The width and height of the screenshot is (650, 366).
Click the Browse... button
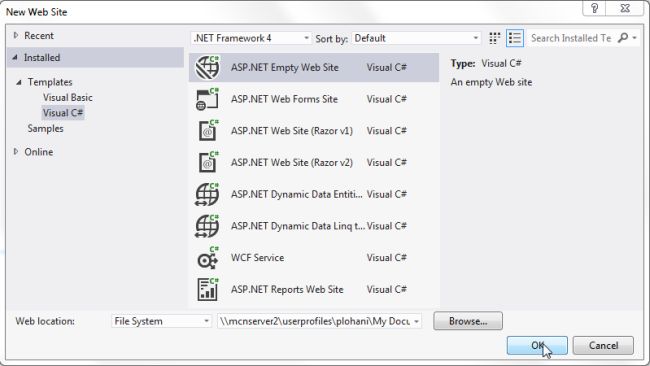pos(468,321)
